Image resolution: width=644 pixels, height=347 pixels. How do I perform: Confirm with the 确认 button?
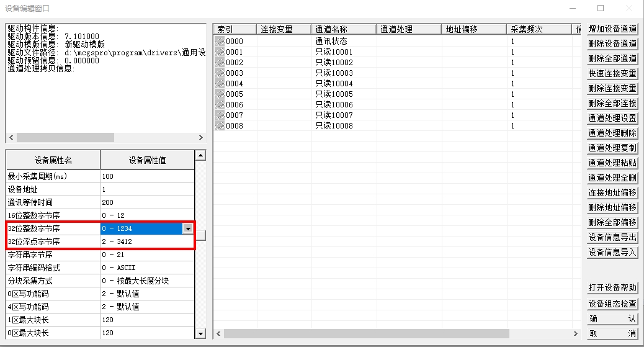coord(612,318)
